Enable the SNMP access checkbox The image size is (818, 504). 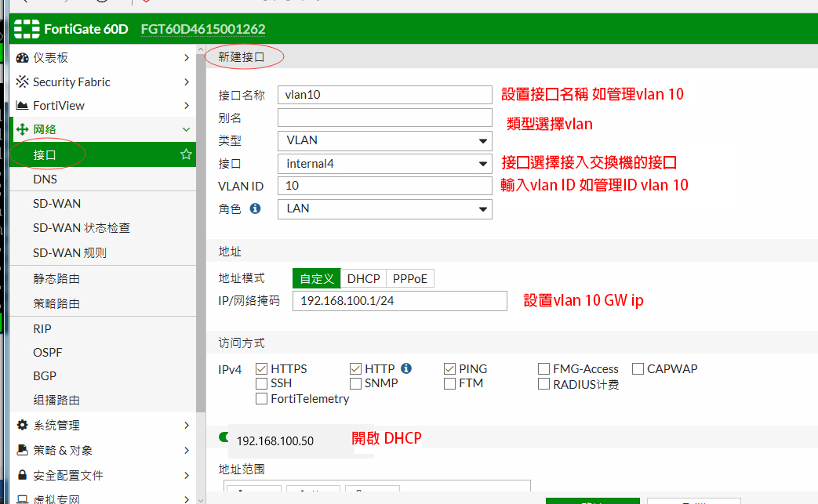356,383
